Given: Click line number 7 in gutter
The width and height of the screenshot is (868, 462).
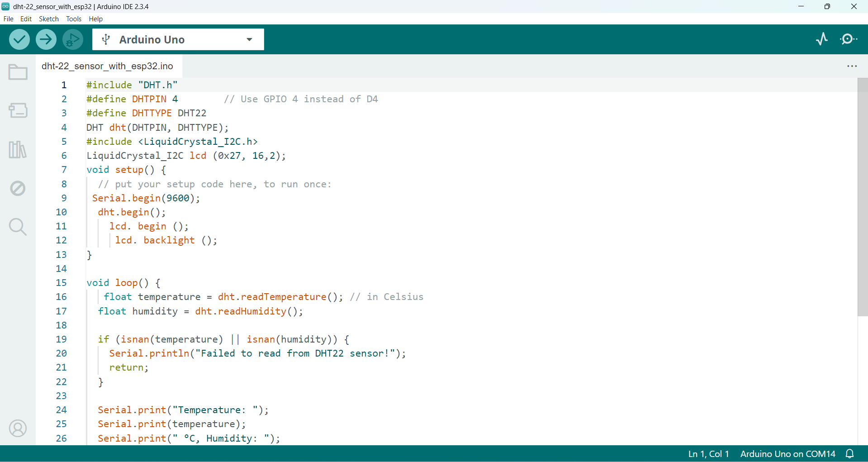Looking at the screenshot, I should [x=64, y=170].
